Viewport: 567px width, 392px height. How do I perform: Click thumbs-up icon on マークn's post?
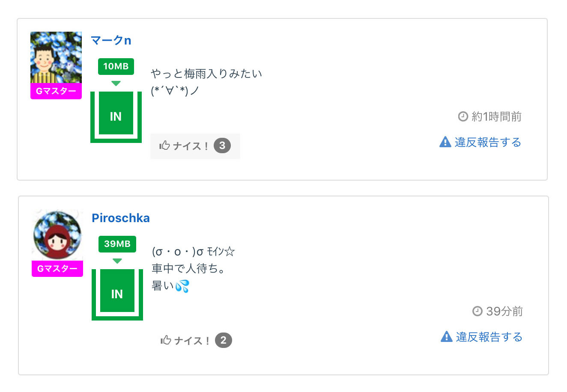[164, 146]
